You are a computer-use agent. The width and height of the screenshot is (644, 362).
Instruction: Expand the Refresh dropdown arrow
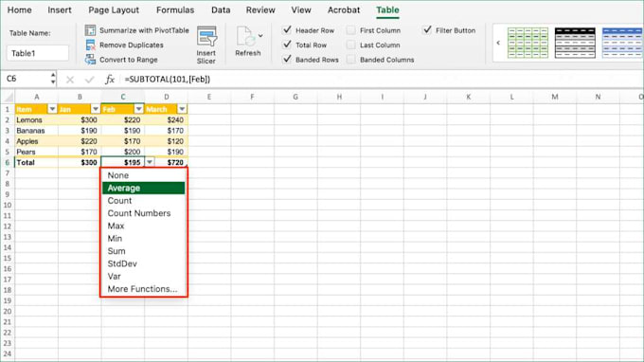point(260,36)
